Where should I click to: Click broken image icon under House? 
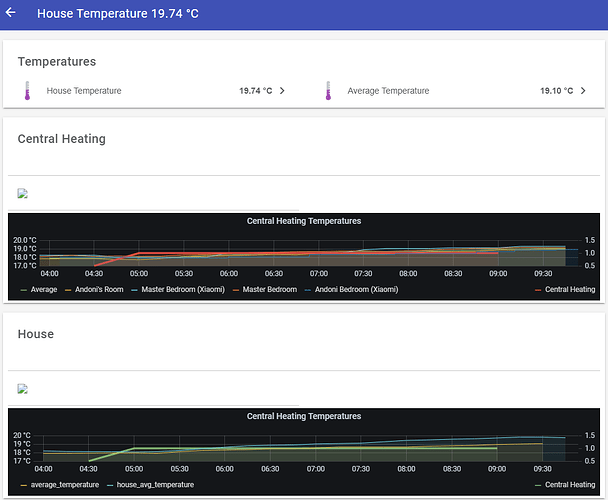point(22,389)
